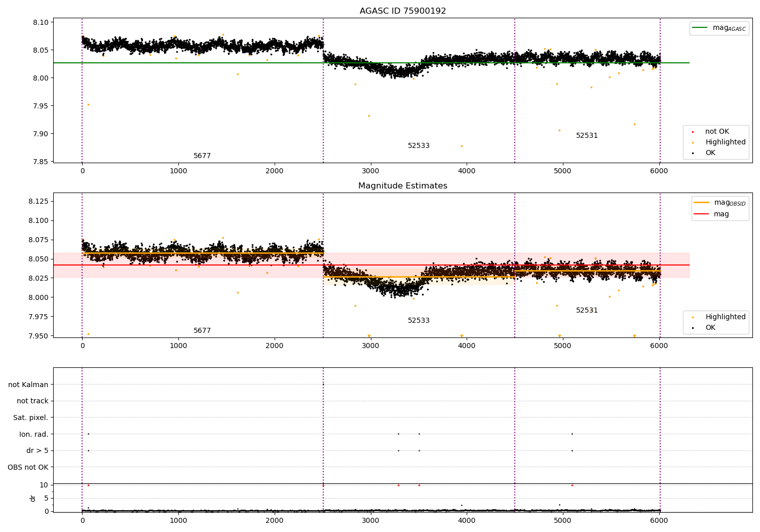Click the 5 tick label on dr axis

click(x=46, y=499)
